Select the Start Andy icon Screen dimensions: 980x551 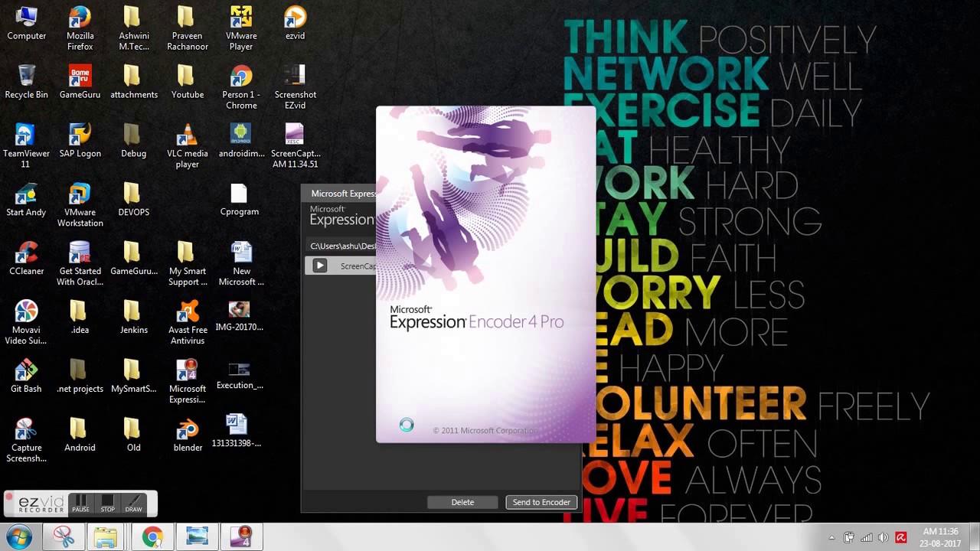click(26, 200)
